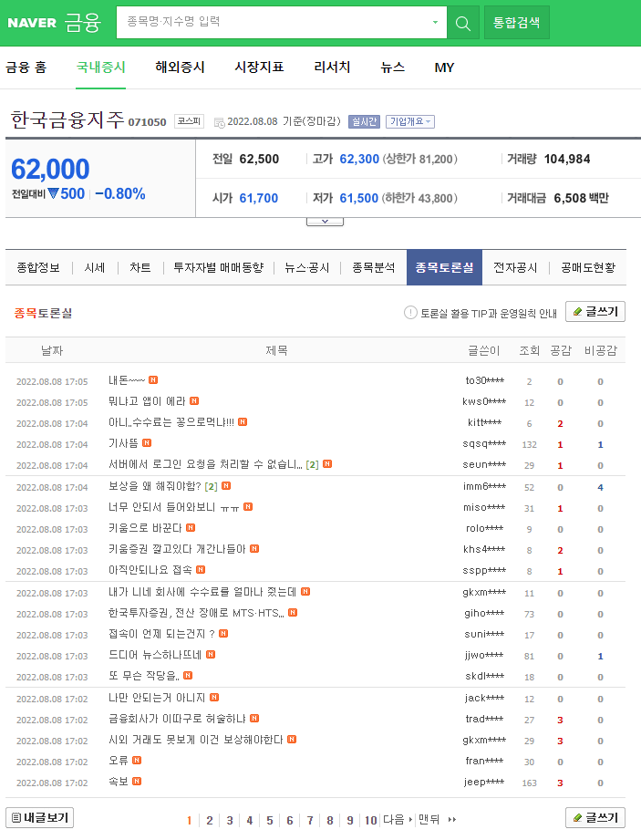Open post titled 기사뜸
This screenshot has height=840, width=641.
click(x=123, y=443)
